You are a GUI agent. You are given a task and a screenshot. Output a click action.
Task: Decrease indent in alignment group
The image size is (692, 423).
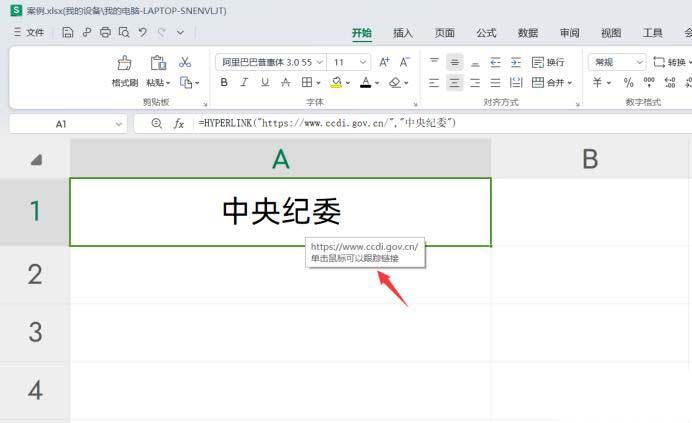pos(496,62)
